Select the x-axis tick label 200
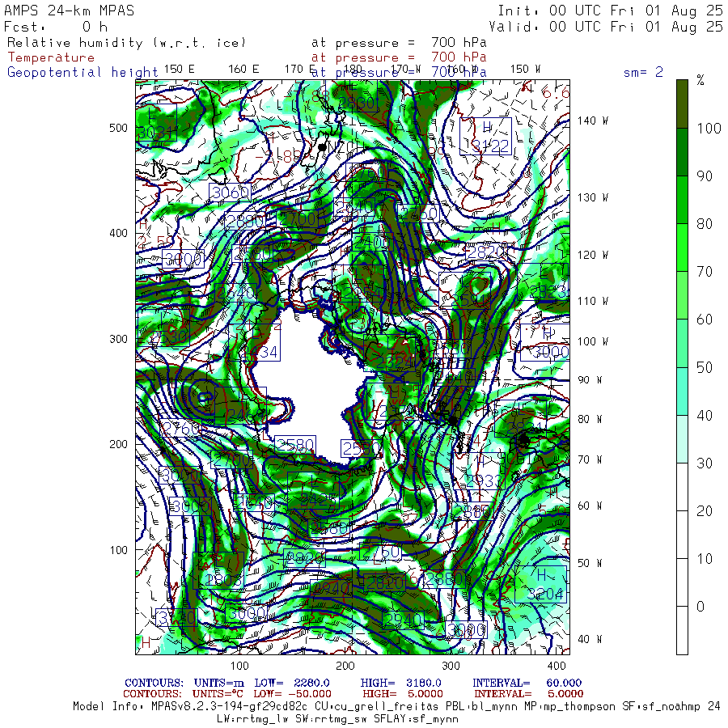This screenshot has width=728, height=728. (x=345, y=666)
